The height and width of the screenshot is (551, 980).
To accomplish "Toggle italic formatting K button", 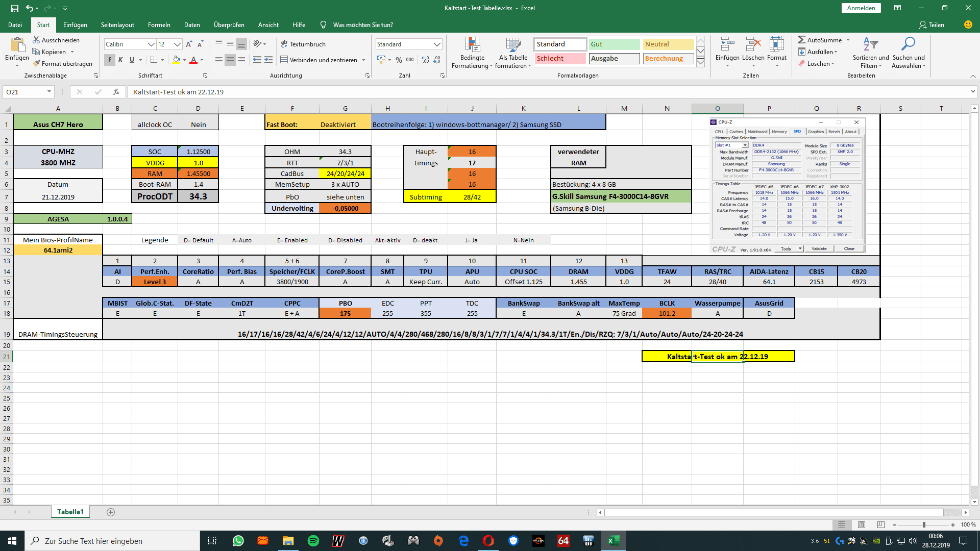I will (120, 60).
